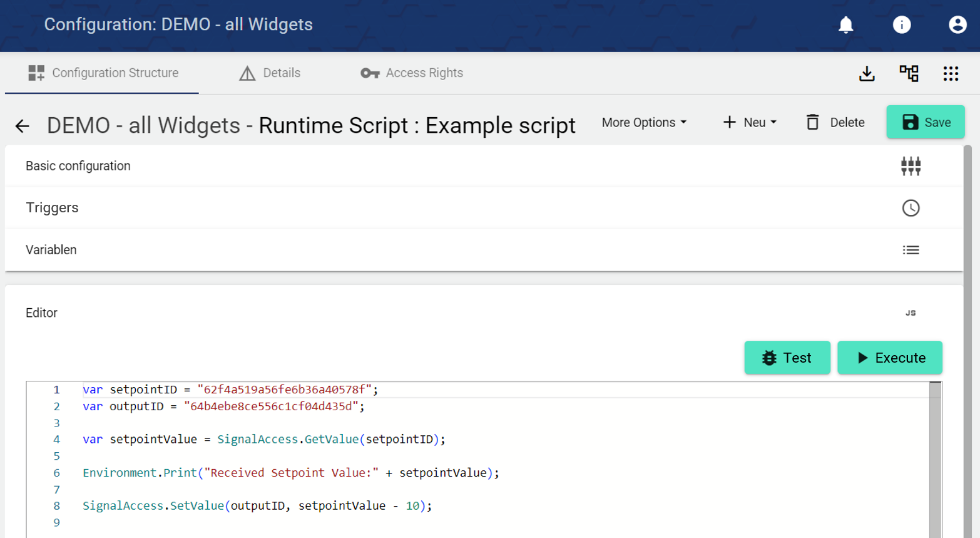Open the apps grid menu icon
980x538 pixels.
[951, 73]
